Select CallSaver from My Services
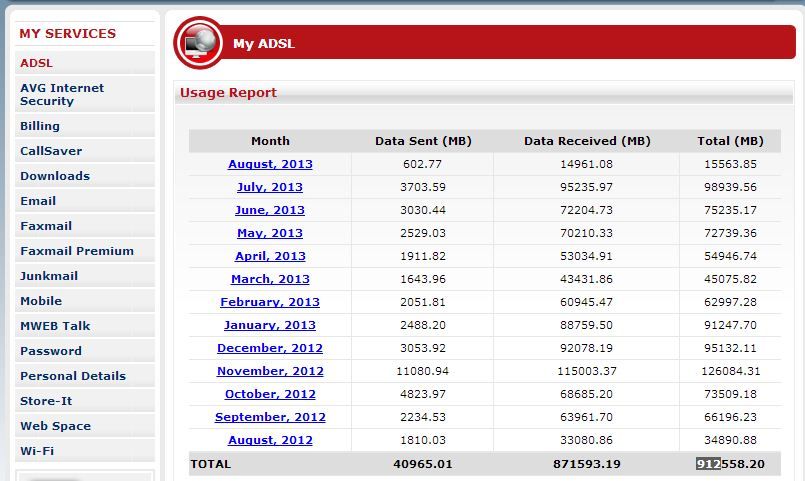Viewport: 805px width, 481px height. [x=51, y=151]
